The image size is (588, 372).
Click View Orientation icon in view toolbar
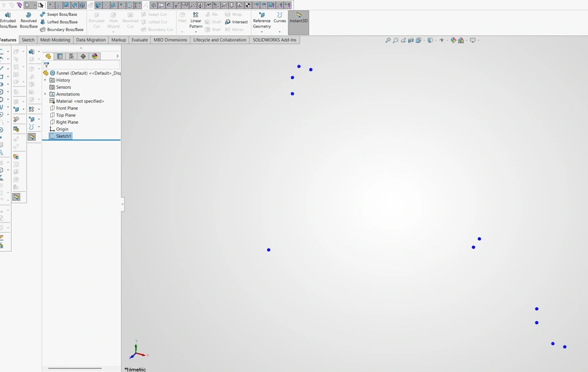[x=418, y=40]
